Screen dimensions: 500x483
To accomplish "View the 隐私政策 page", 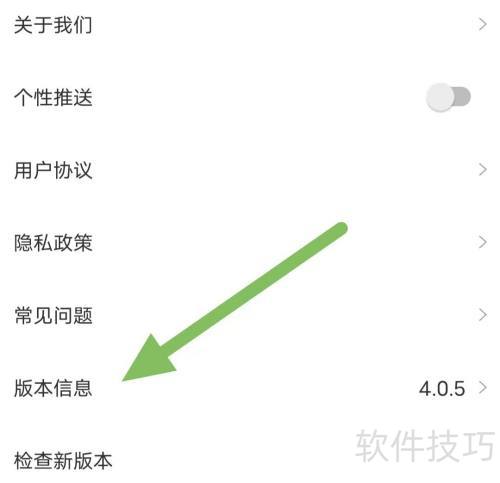I will pos(250,242).
